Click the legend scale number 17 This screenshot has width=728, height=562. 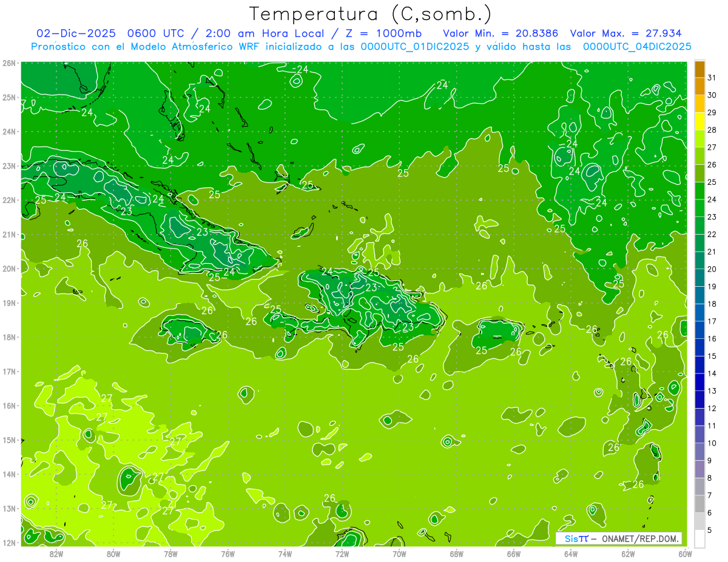712,321
